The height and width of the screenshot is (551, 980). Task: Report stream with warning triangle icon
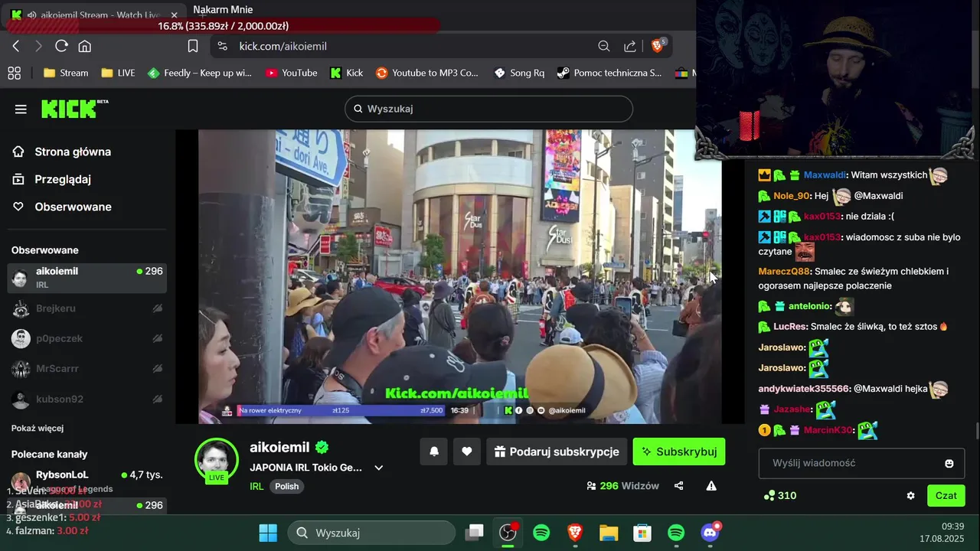(x=711, y=486)
